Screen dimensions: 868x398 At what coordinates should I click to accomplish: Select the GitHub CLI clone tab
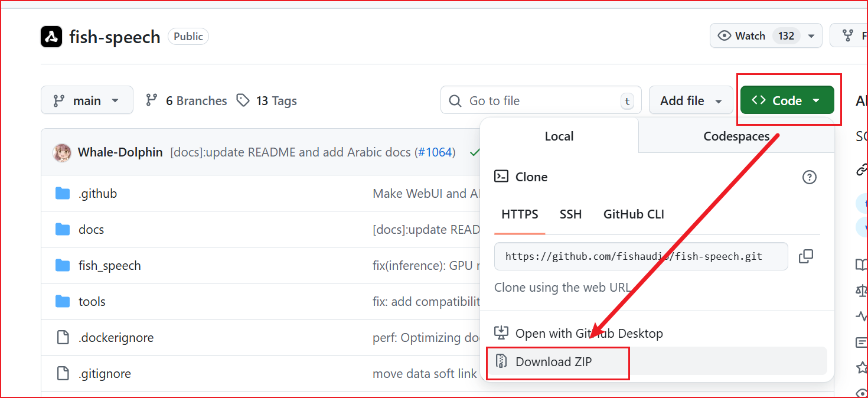click(x=634, y=214)
